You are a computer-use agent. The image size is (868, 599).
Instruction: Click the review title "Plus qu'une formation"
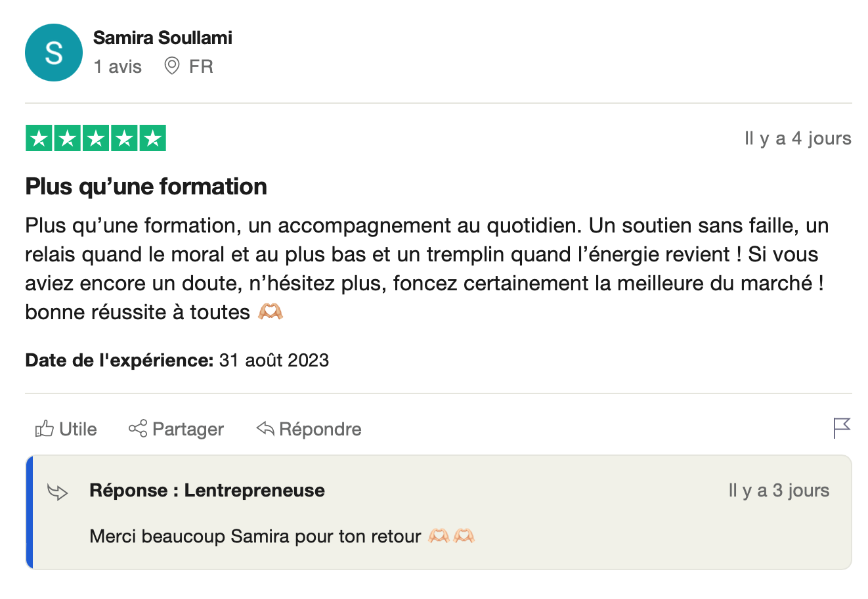(x=146, y=187)
